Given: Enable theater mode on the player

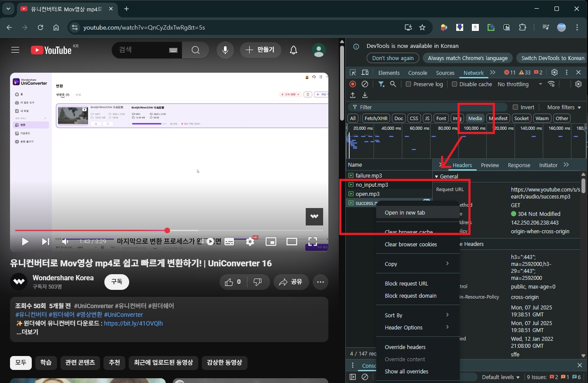Looking at the screenshot, I should coord(292,242).
